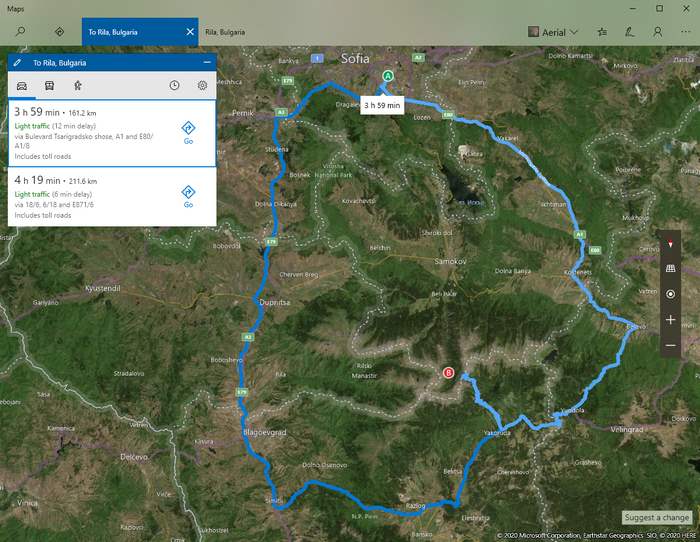This screenshot has width=700, height=542.
Task: Edit route with pencil icon
Action: coord(17,62)
